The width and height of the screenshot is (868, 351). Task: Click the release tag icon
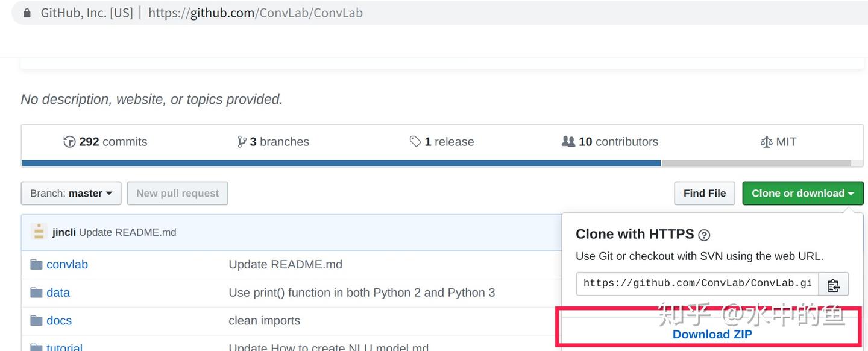[415, 142]
